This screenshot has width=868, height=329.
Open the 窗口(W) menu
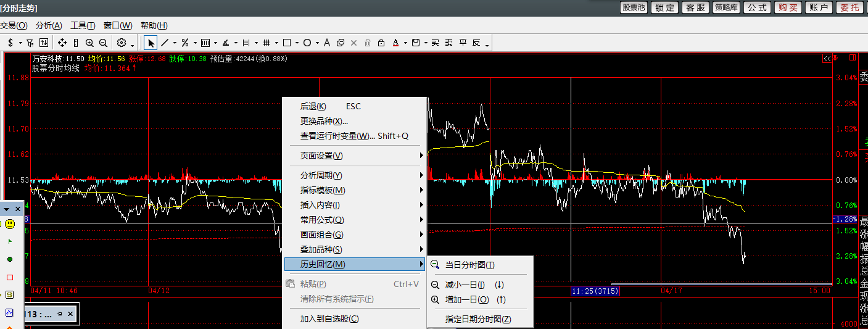pyautogui.click(x=118, y=25)
